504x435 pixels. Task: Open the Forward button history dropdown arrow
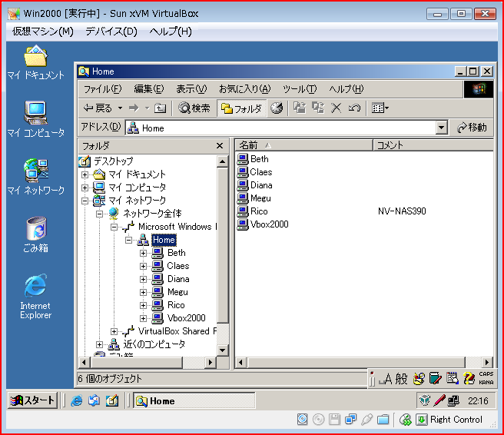coord(148,108)
